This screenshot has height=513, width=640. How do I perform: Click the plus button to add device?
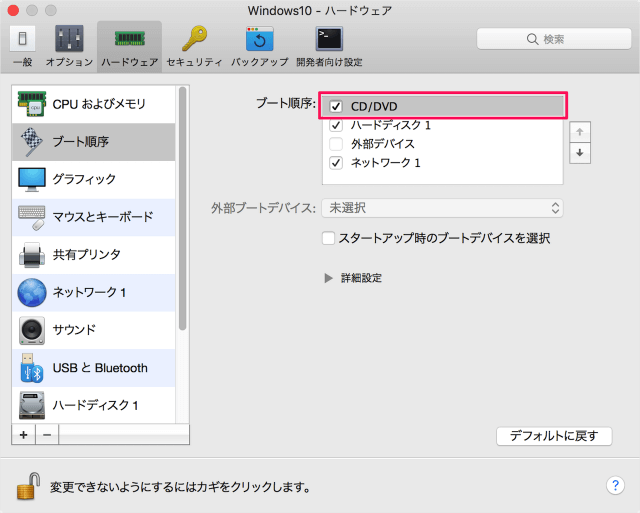23,435
